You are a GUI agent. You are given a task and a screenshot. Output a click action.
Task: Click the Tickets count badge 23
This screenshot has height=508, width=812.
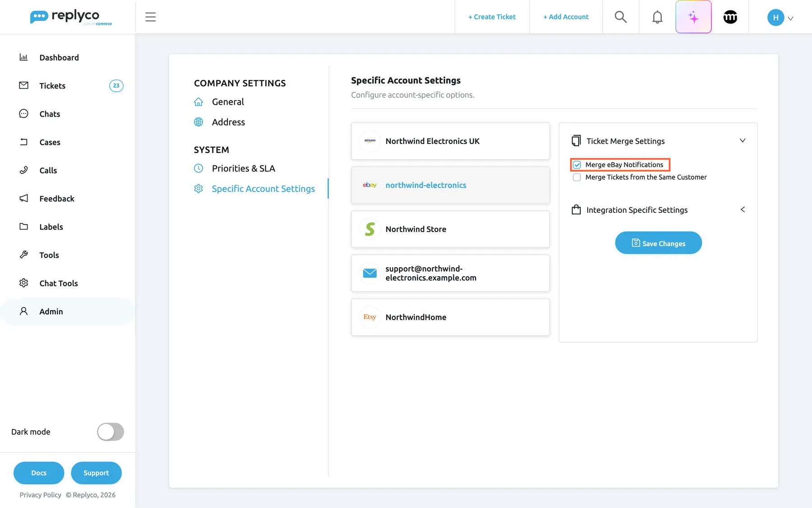(x=116, y=86)
